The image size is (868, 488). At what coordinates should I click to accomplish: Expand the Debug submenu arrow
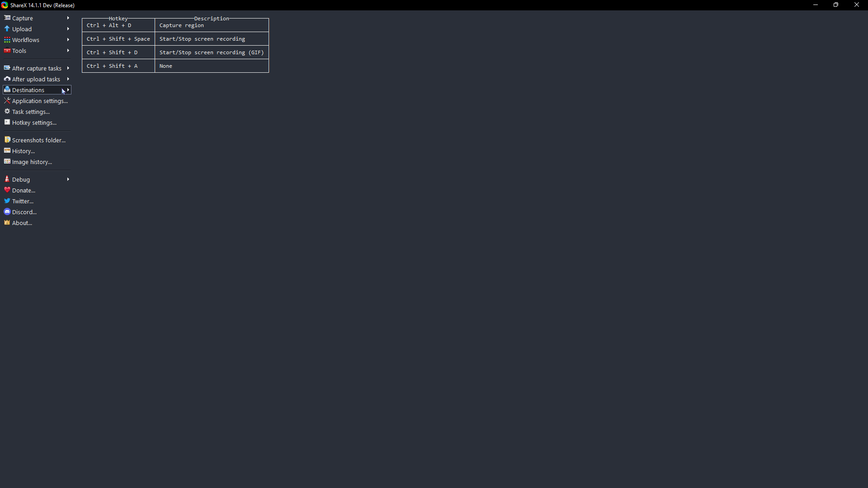(67, 179)
